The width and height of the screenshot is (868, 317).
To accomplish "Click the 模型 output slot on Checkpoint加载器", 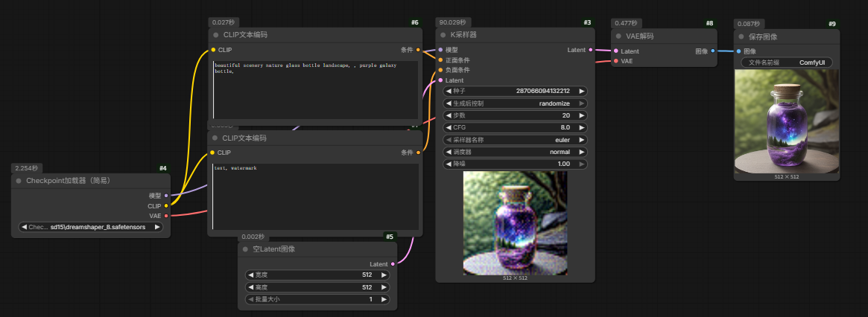I will click(166, 195).
